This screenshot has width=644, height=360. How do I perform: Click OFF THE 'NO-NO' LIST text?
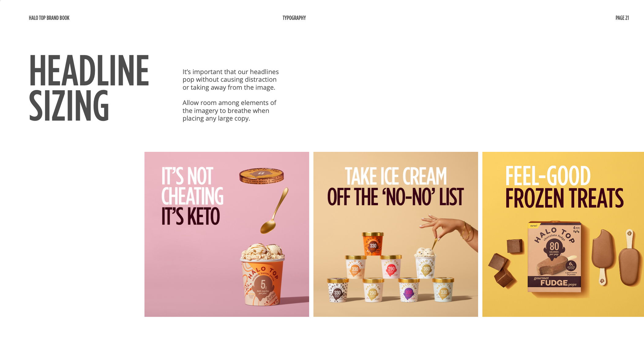click(x=396, y=197)
